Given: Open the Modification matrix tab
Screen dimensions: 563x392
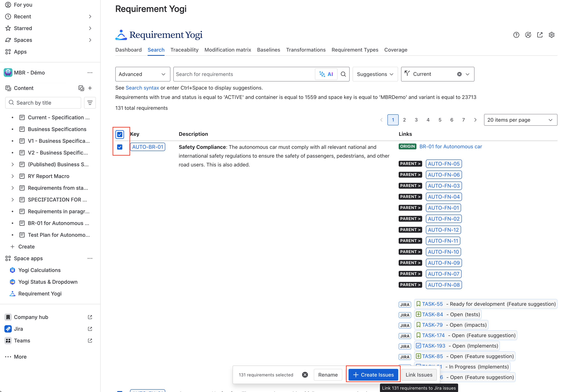Looking at the screenshot, I should point(228,50).
